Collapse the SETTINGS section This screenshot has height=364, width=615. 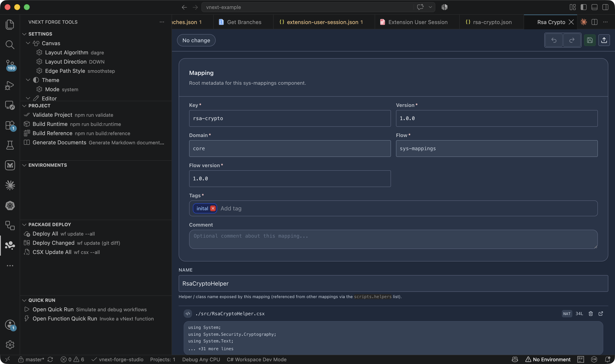coord(24,34)
